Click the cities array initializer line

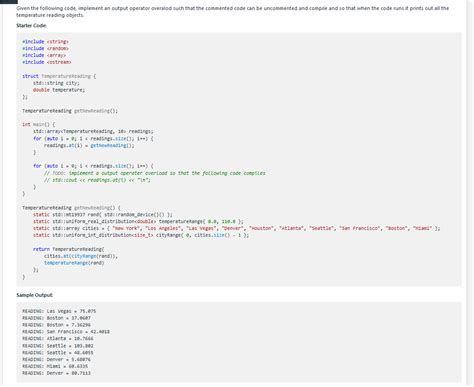click(x=237, y=228)
